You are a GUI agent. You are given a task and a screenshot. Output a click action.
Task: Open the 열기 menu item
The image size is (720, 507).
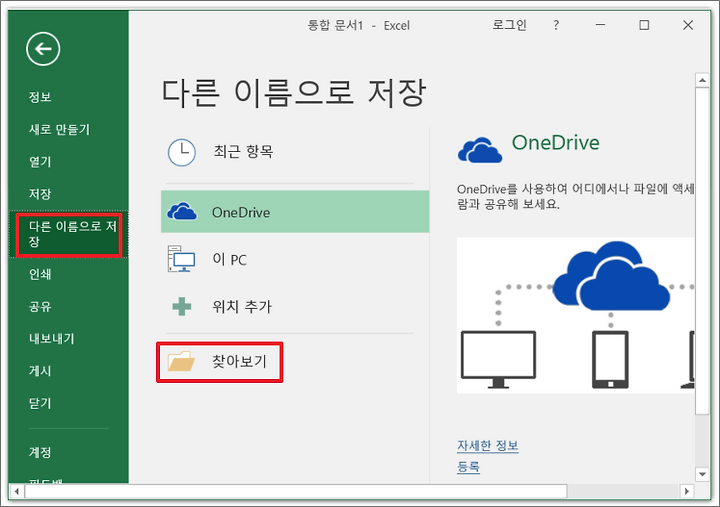coord(40,162)
